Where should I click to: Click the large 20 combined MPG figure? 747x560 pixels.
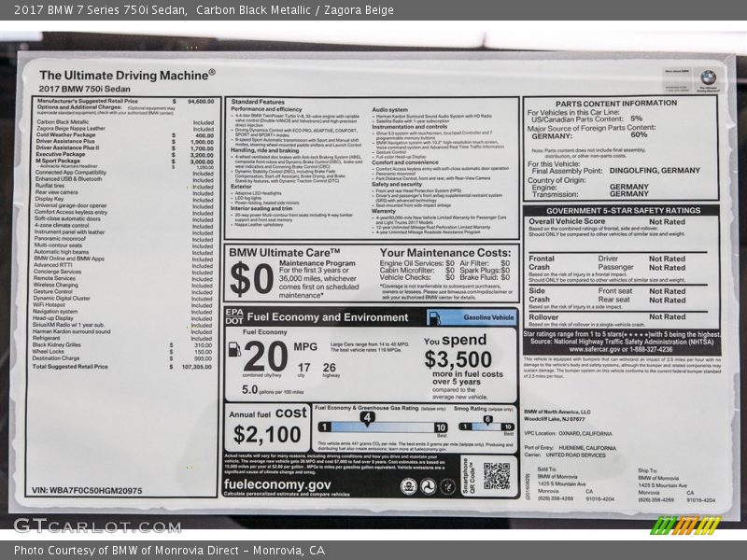click(x=265, y=357)
